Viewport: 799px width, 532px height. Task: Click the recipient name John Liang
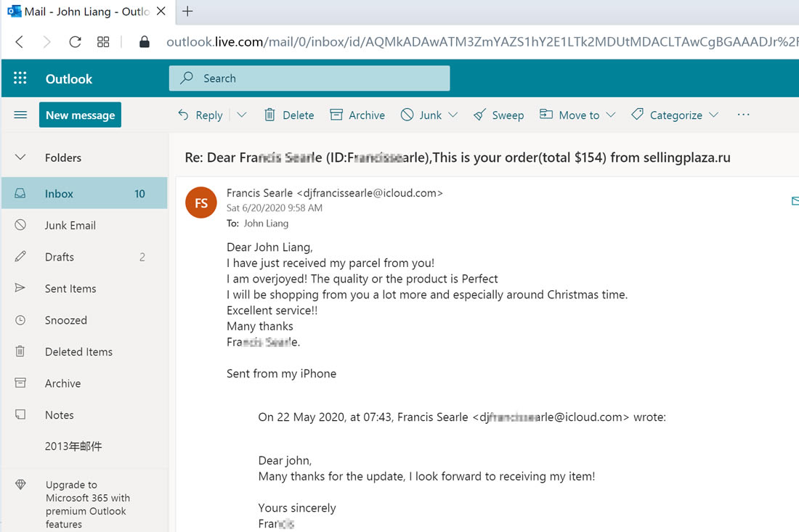coord(266,223)
